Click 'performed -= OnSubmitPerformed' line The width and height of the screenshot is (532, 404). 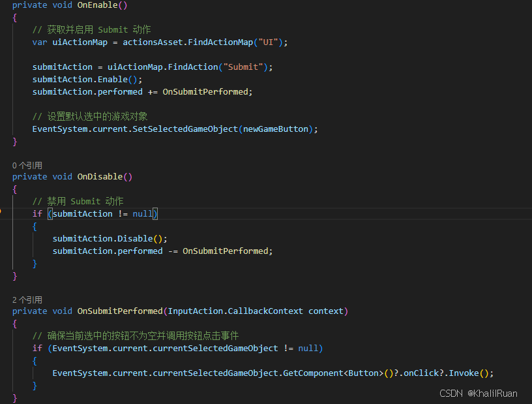(x=162, y=251)
